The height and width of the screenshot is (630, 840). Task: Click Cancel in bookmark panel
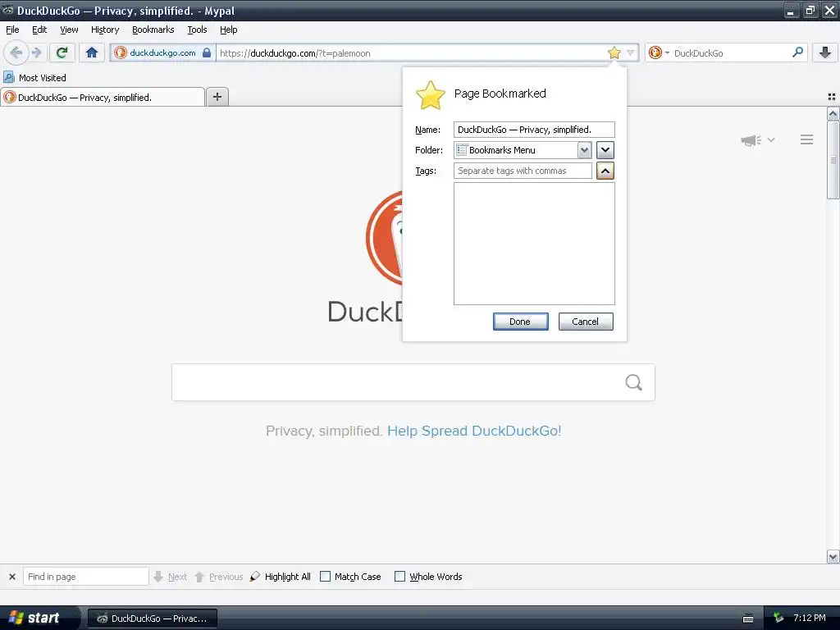(586, 322)
